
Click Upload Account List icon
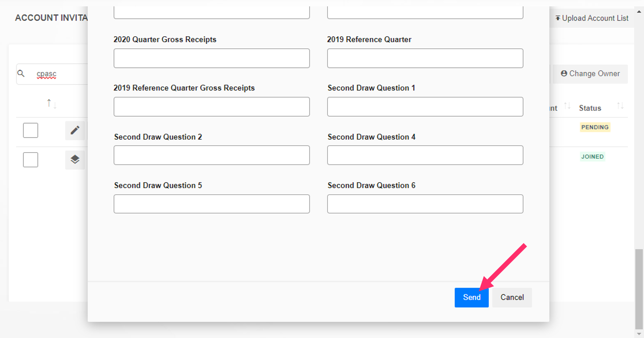[558, 18]
